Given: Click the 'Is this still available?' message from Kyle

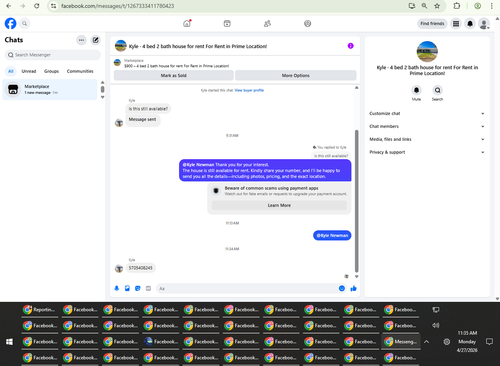Looking at the screenshot, I should point(148,109).
